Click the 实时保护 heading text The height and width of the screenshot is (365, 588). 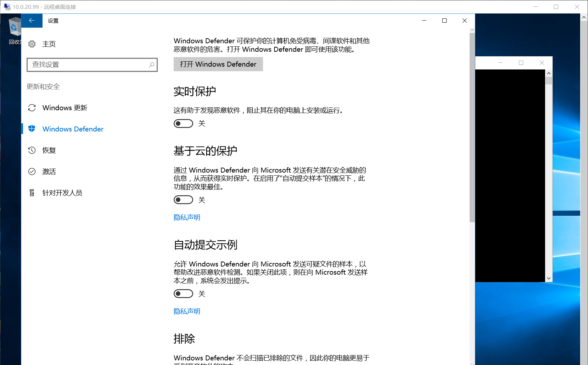[195, 91]
